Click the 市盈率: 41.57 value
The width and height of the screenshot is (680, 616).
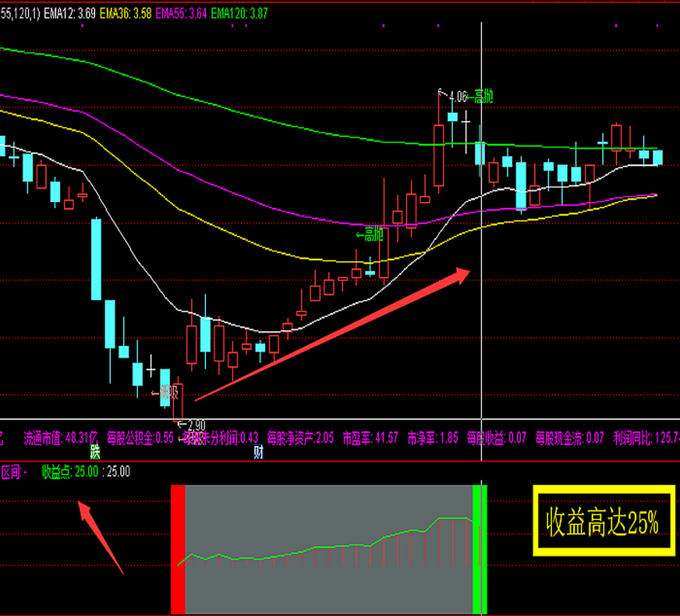pos(371,437)
